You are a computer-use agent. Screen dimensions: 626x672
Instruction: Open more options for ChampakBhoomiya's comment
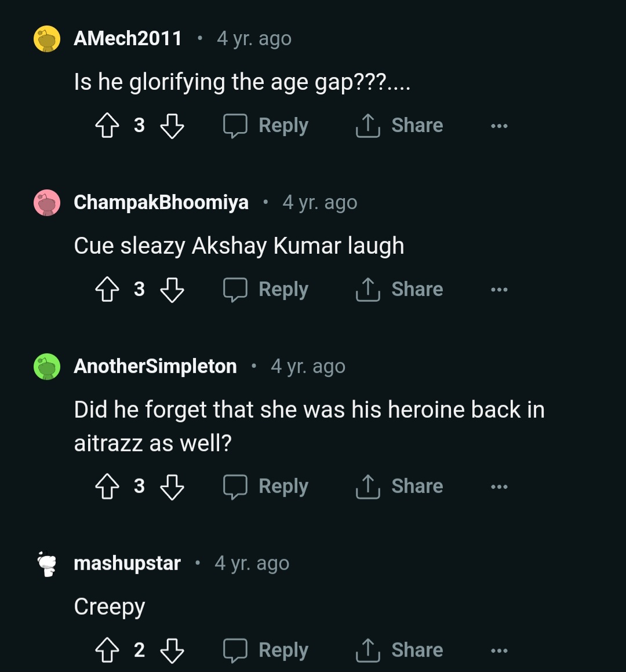499,289
